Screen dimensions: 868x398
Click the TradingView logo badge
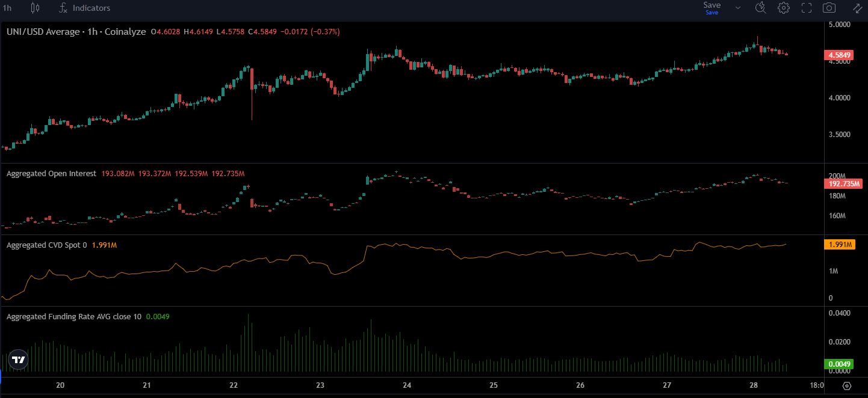tap(19, 360)
